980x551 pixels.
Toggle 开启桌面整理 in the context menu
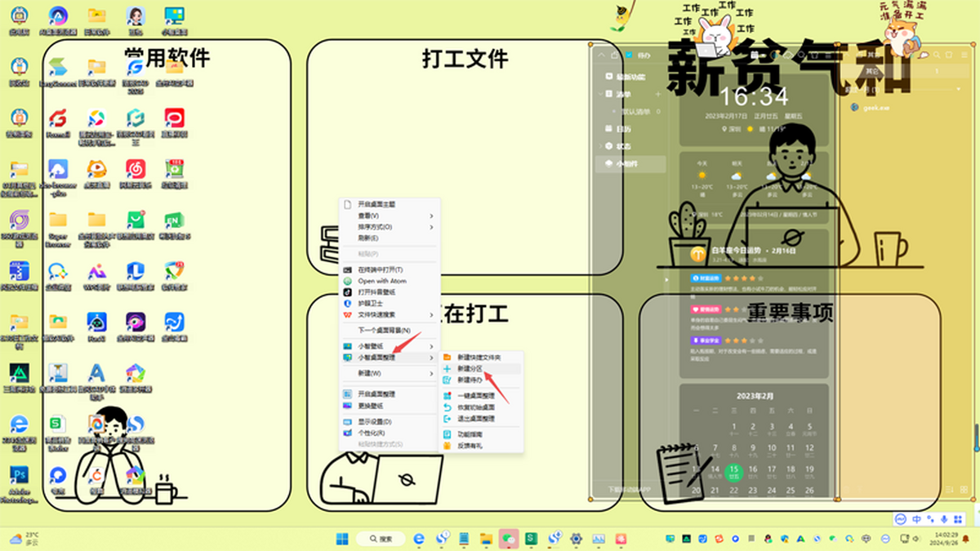(390, 394)
